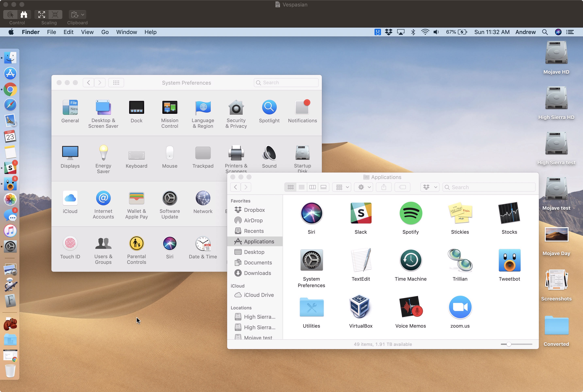This screenshot has width=583, height=392.
Task: Click the view options dropdown in Applications window
Action: click(x=343, y=187)
